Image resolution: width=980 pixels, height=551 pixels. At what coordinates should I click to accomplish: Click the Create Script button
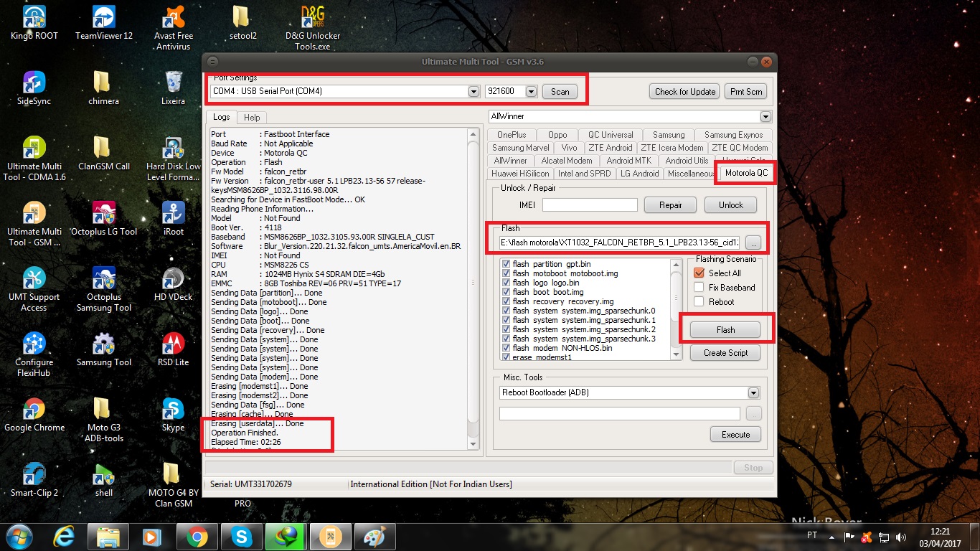tap(725, 352)
